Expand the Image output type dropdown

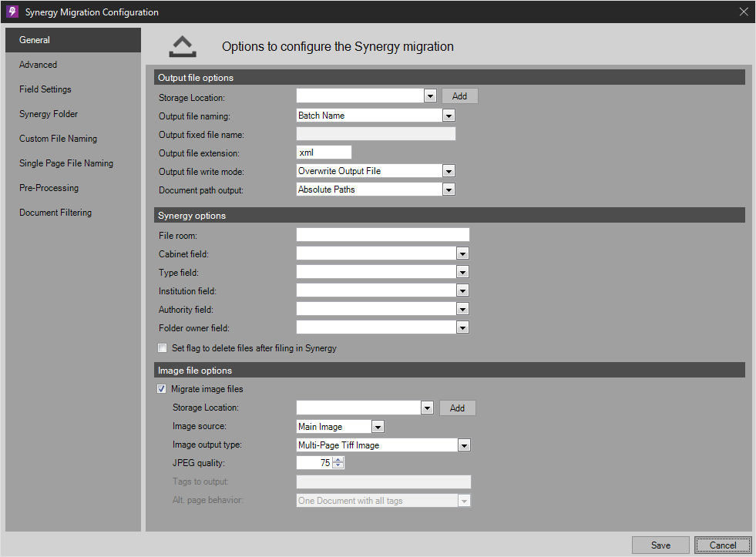coord(464,445)
